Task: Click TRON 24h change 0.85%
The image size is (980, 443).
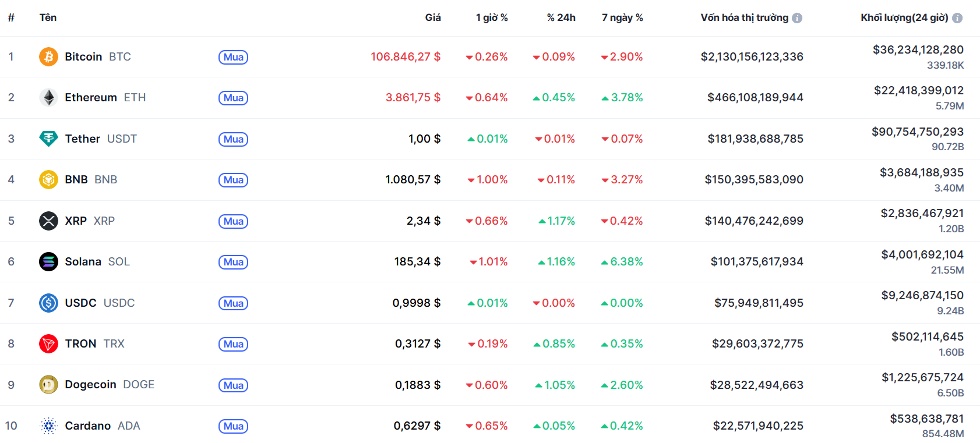Action: tap(554, 343)
